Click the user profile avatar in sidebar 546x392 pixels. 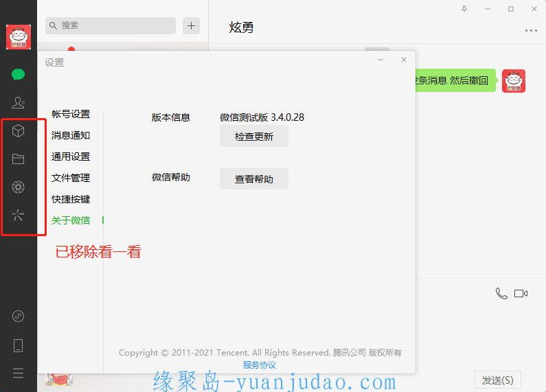[x=19, y=37]
